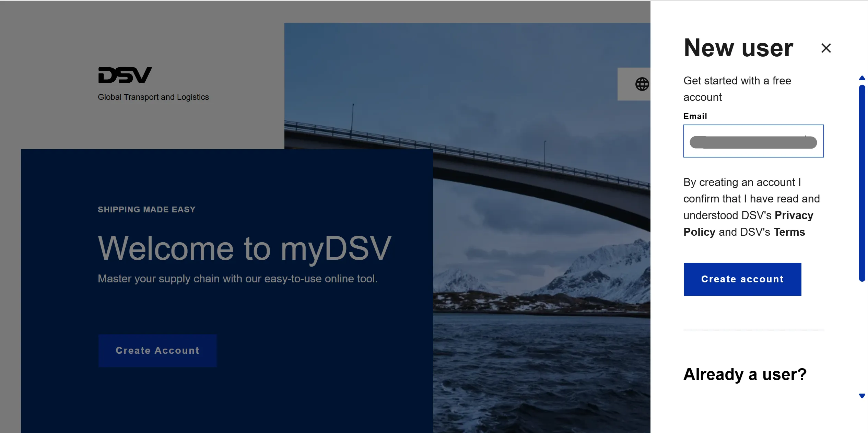The height and width of the screenshot is (433, 868).
Task: Focus the Email input field
Action: [x=753, y=141]
